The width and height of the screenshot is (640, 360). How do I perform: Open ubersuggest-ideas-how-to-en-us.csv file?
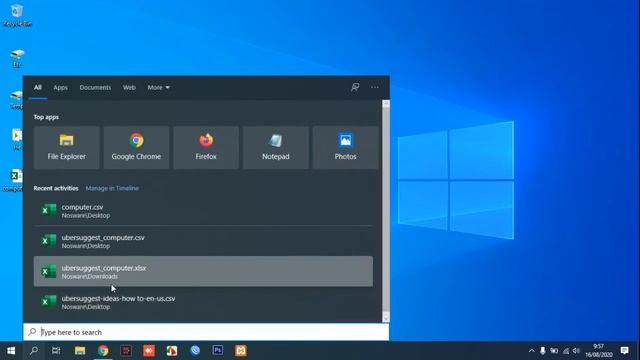click(x=203, y=302)
